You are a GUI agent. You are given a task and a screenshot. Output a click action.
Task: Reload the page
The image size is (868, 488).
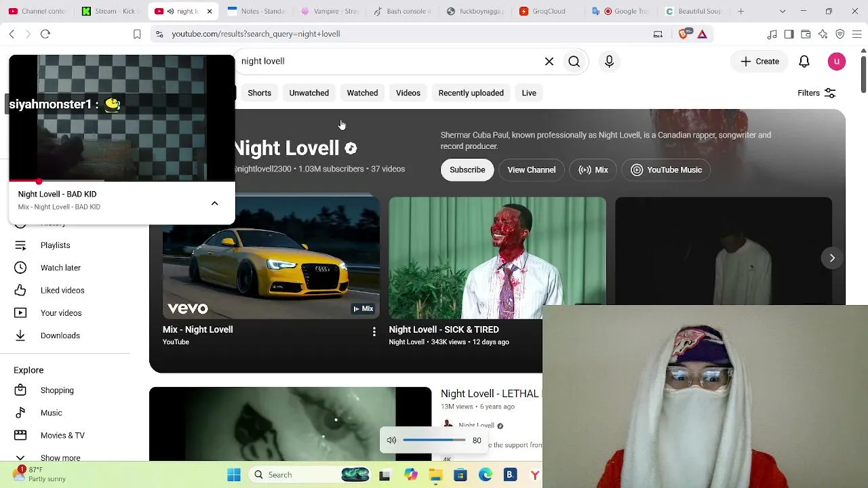point(45,34)
